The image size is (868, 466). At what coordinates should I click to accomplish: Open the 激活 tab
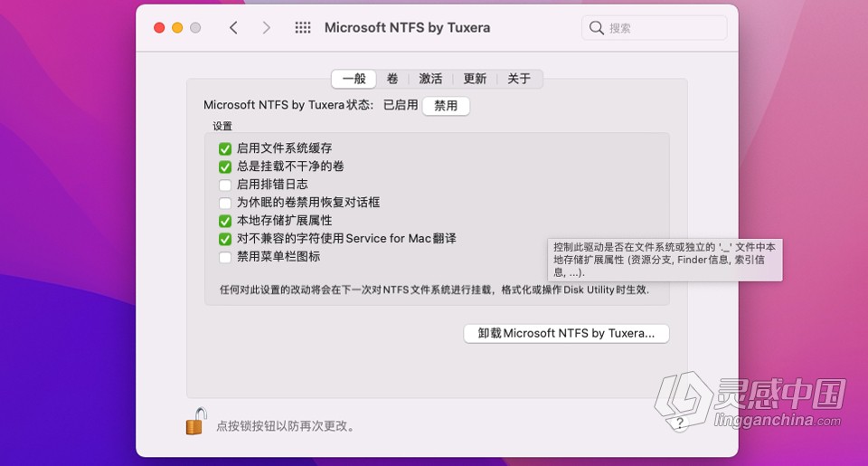(430, 79)
